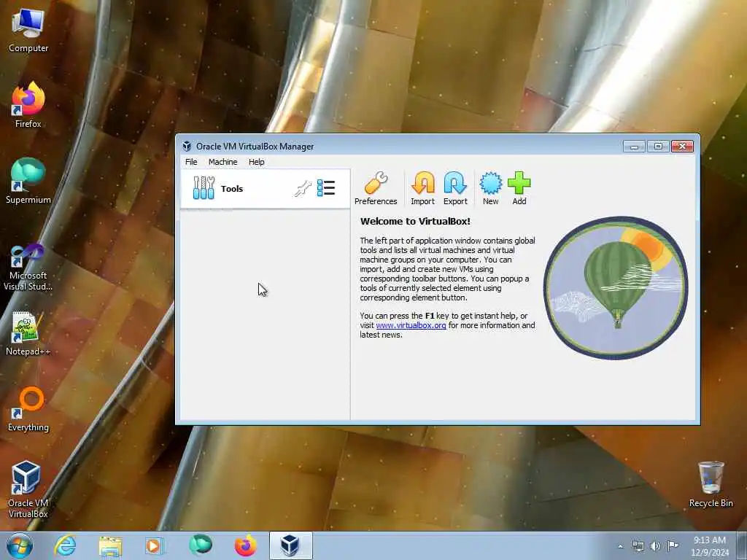Click the Export appliance toolbar icon

[455, 189]
